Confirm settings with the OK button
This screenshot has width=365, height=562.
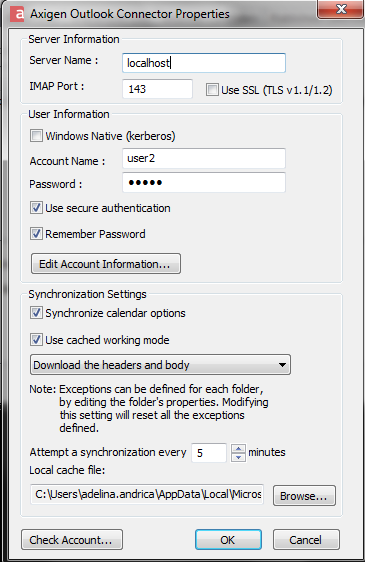click(x=228, y=540)
